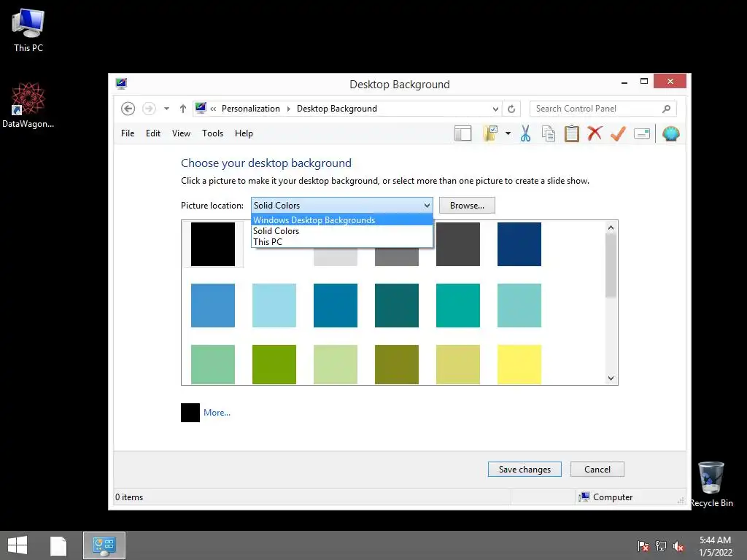The width and height of the screenshot is (747, 560).
Task: Click the Computer icon in status bar
Action: point(584,497)
